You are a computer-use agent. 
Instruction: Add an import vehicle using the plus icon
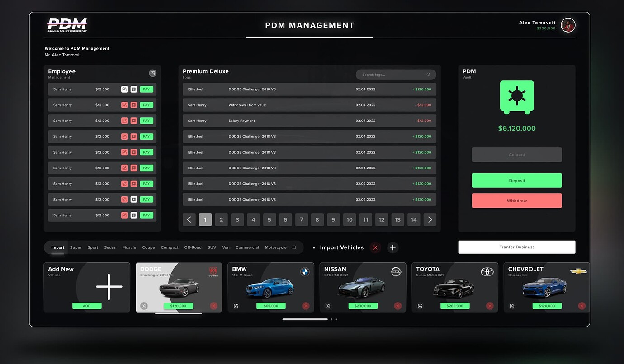tap(392, 247)
